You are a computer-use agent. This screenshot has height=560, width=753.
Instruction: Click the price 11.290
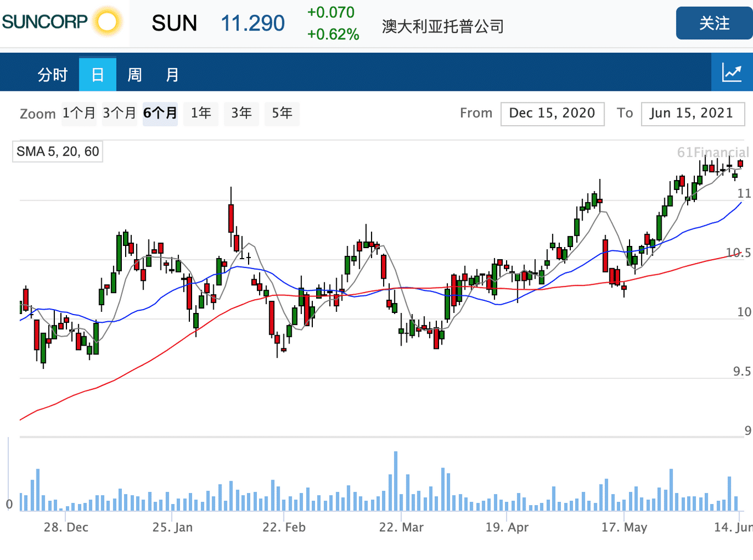pos(252,23)
